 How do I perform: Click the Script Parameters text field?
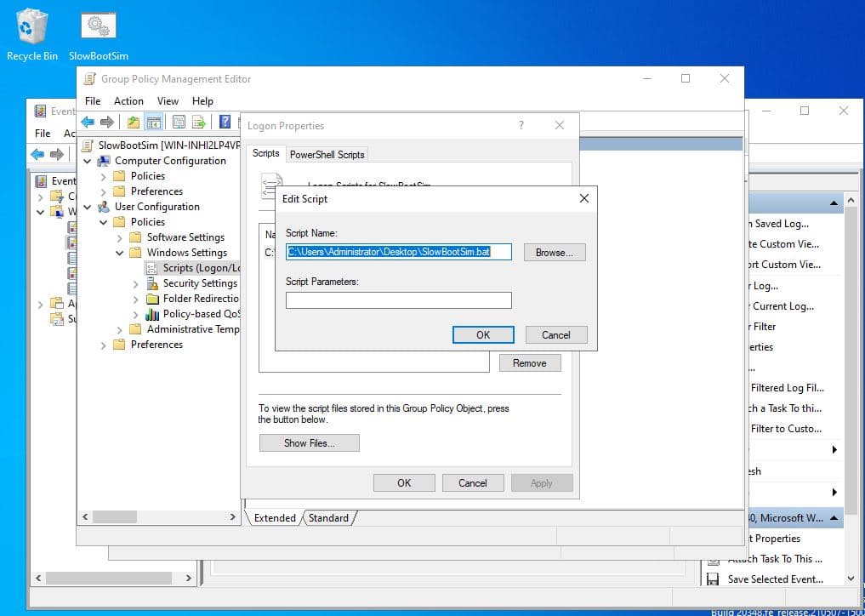pos(398,299)
